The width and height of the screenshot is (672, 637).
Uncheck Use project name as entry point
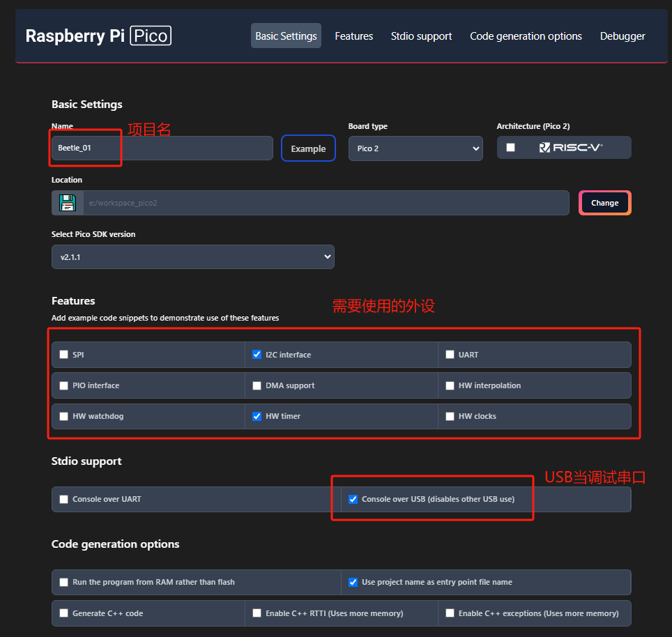(x=353, y=582)
